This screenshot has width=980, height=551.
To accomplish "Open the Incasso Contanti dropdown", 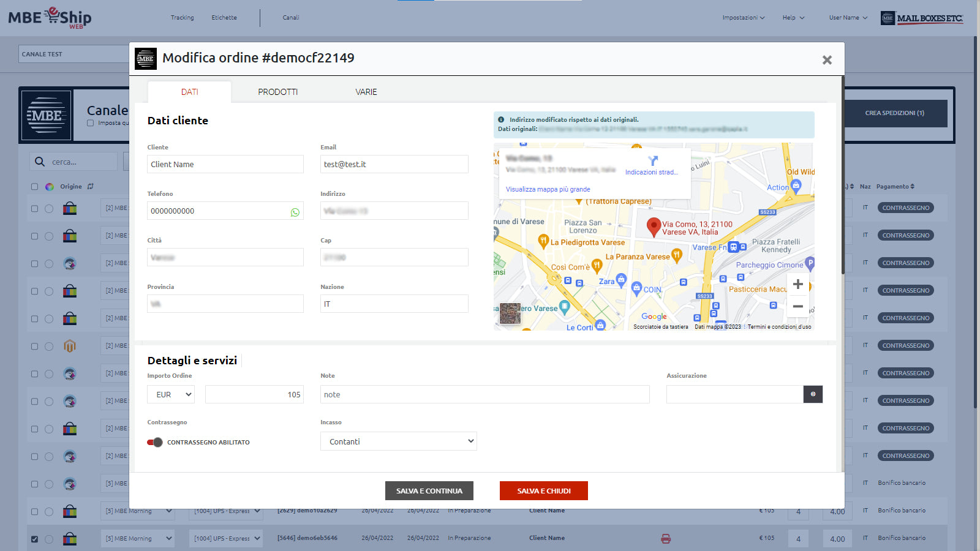I will 398,441.
